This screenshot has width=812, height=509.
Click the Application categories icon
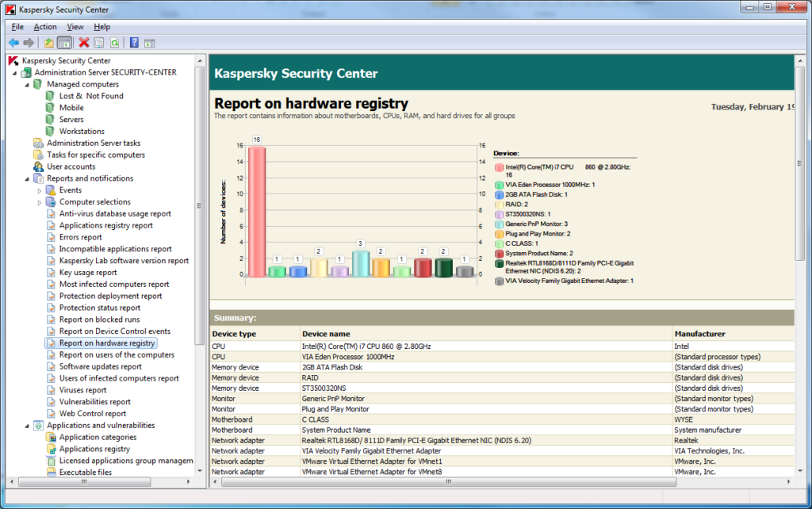pos(51,437)
